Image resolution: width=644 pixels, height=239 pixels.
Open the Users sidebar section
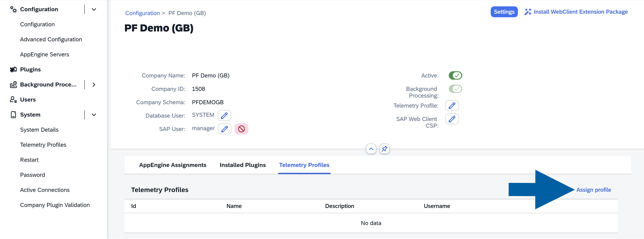pos(28,100)
